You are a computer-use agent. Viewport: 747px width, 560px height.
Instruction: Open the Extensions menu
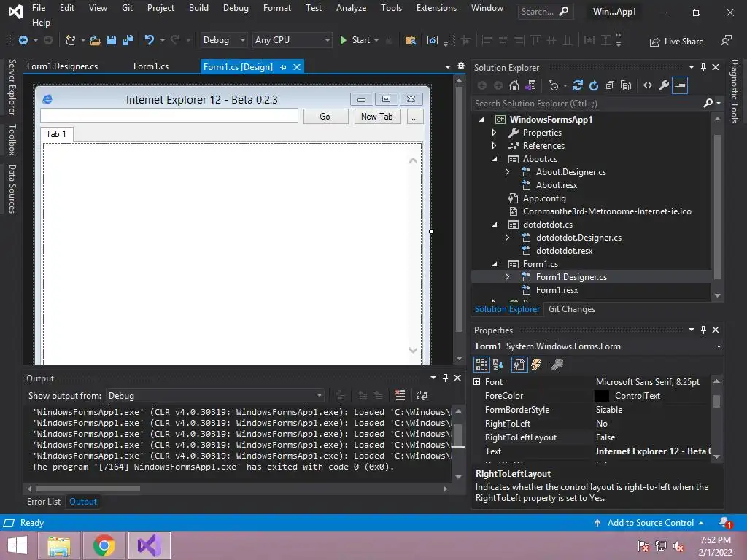[436, 8]
